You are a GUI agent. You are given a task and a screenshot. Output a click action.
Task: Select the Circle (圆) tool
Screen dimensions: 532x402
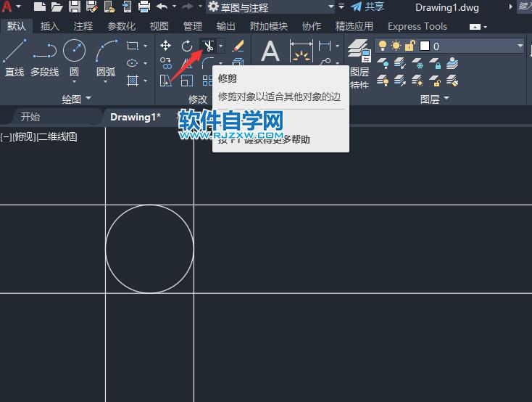pyautogui.click(x=74, y=51)
